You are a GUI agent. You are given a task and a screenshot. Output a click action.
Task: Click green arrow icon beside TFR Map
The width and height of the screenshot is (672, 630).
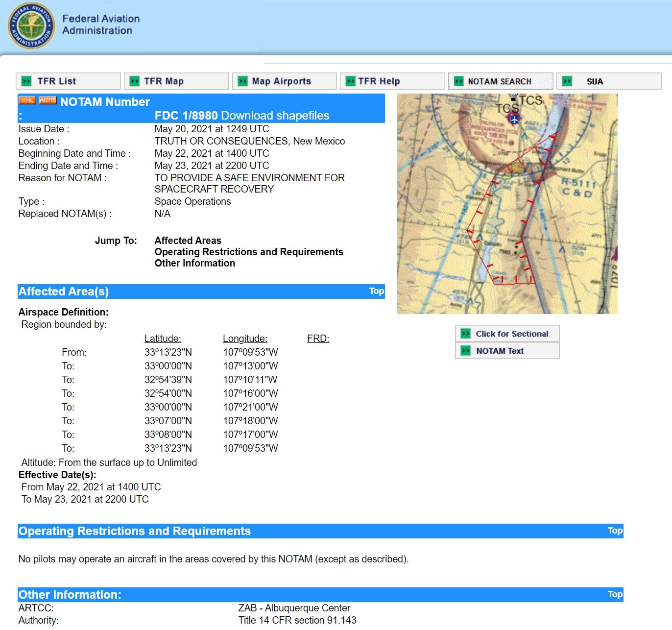134,81
